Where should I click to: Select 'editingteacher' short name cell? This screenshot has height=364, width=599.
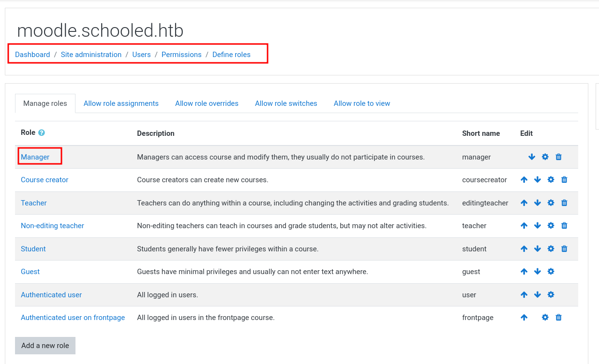click(x=485, y=203)
